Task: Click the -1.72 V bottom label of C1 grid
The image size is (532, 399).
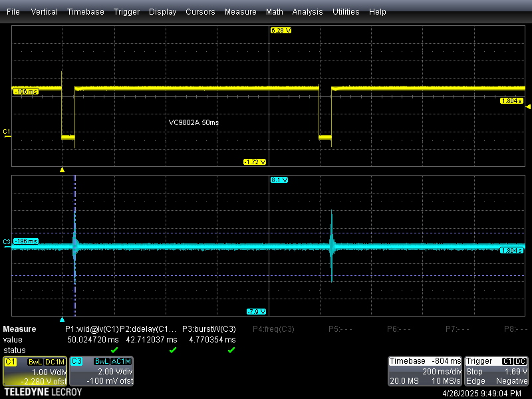Action: click(255, 162)
